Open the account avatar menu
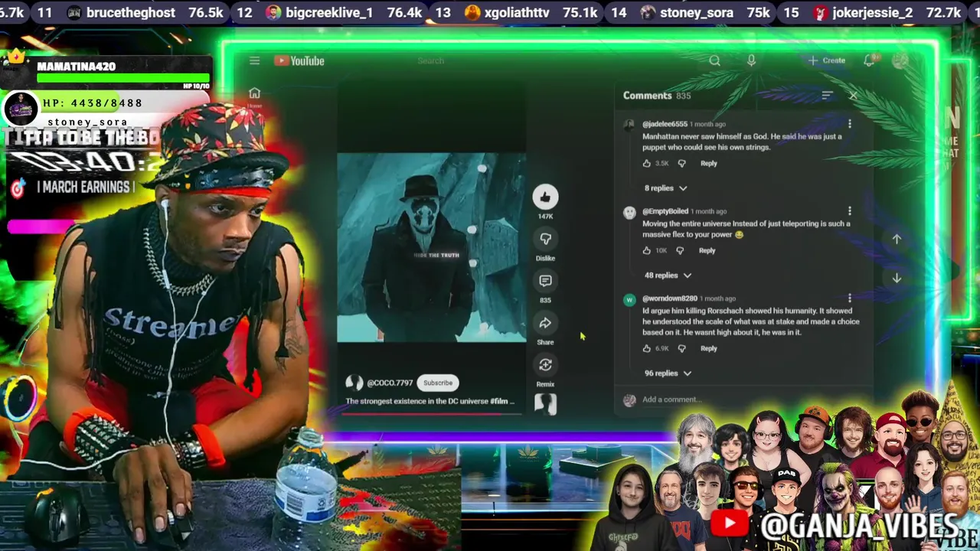 pyautogui.click(x=900, y=60)
